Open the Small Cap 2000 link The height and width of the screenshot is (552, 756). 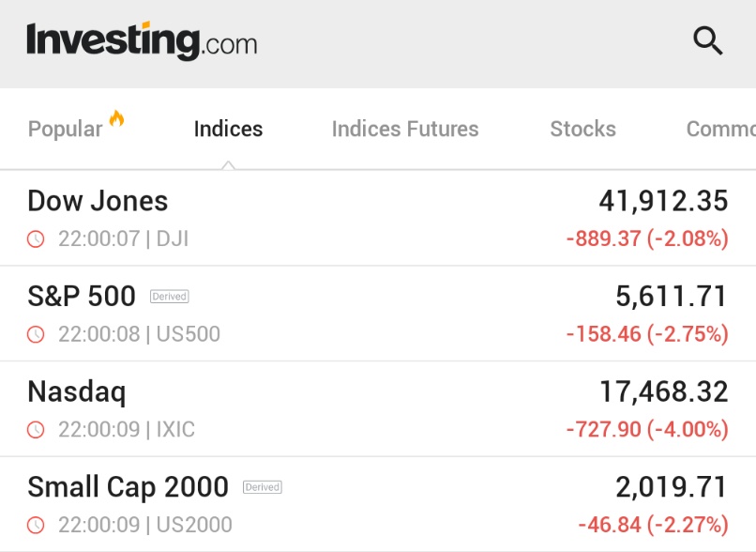coord(128,487)
